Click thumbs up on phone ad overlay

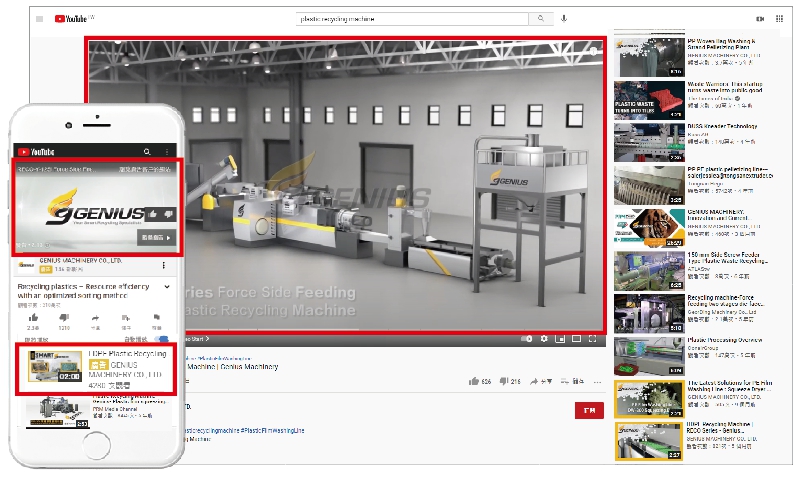[153, 214]
